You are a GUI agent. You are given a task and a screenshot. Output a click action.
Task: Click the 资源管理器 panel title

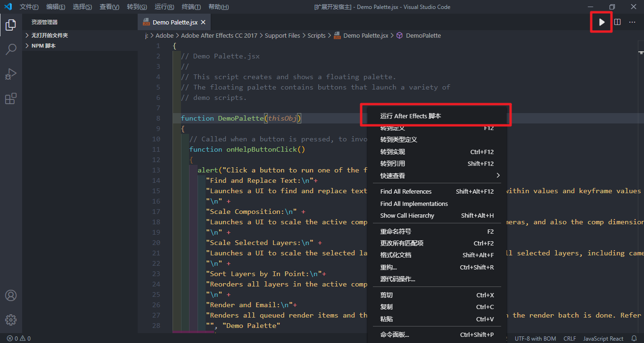(45, 22)
